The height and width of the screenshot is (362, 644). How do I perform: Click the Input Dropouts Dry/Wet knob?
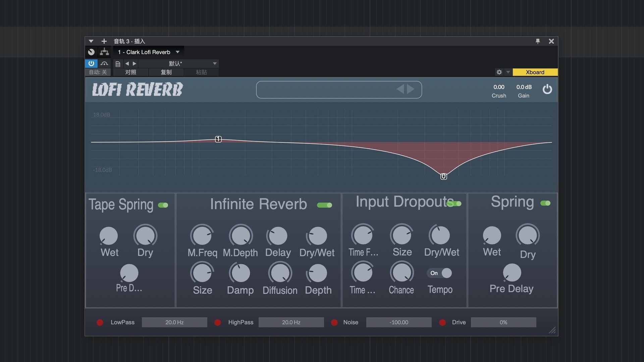[x=440, y=235]
